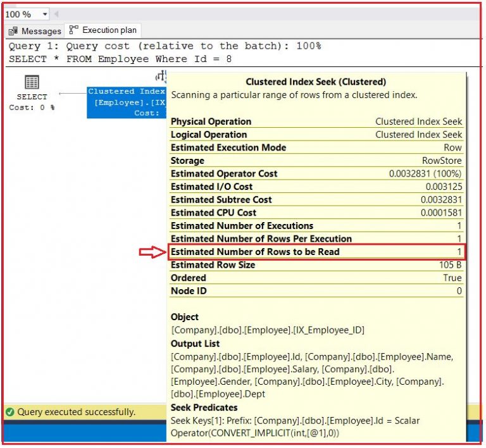Click the 'Physical Operation' tooltip row

click(x=316, y=121)
